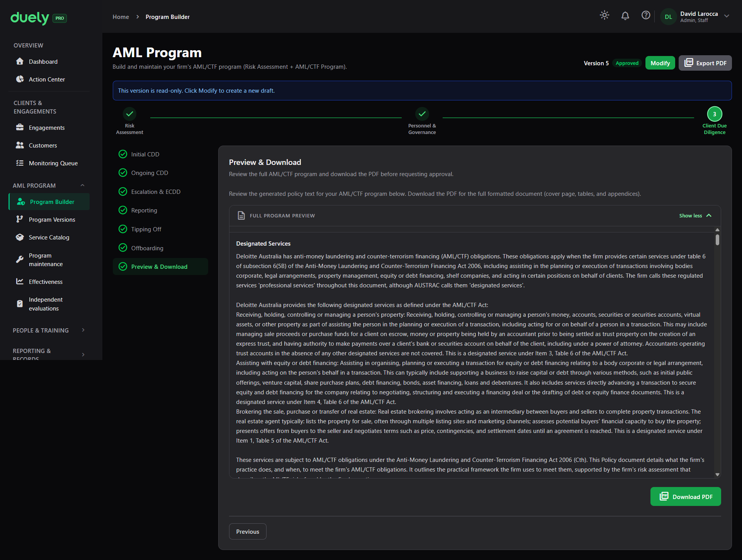This screenshot has height=560, width=742.
Task: Click the PRO badge next to logo
Action: click(59, 18)
